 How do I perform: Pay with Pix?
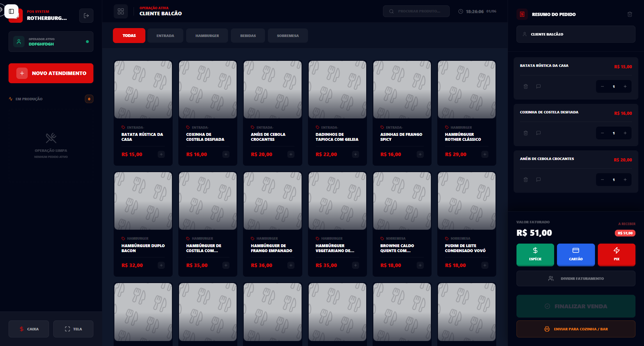coord(616,255)
